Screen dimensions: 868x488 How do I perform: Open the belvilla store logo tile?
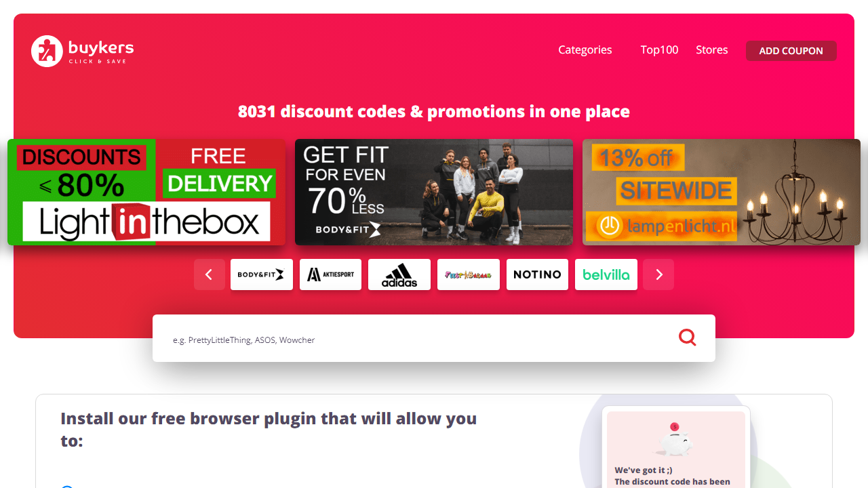(x=606, y=274)
